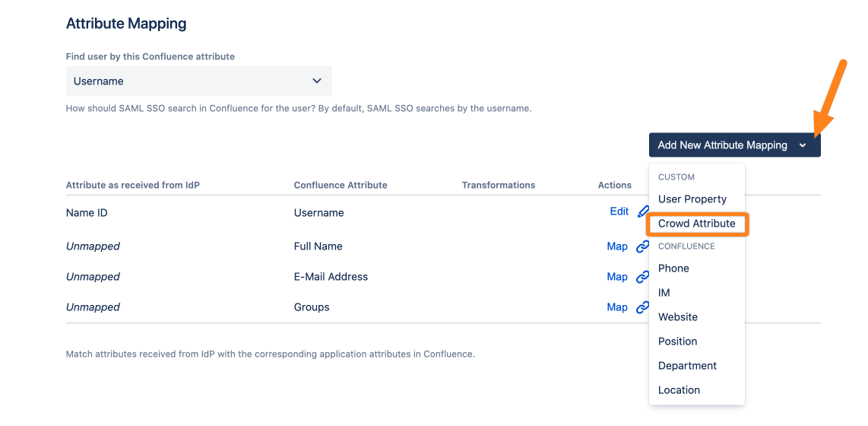Pick the IM attribute option

pos(664,293)
